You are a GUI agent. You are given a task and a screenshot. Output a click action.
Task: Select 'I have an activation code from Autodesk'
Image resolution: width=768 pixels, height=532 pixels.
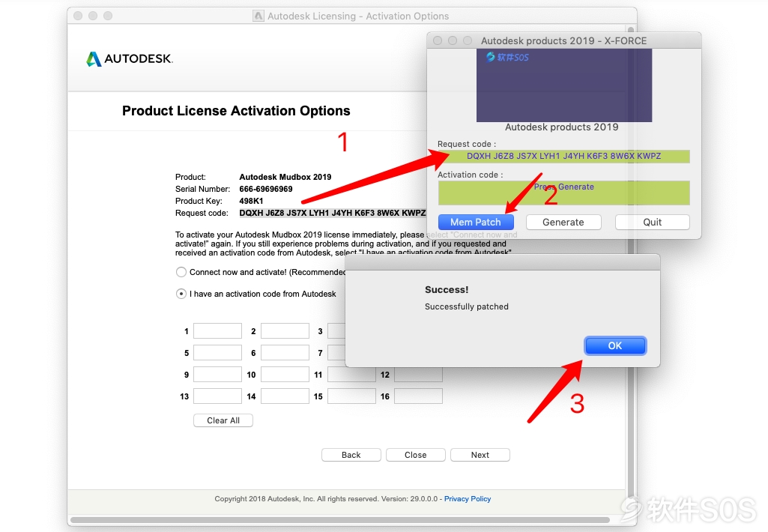pyautogui.click(x=181, y=294)
